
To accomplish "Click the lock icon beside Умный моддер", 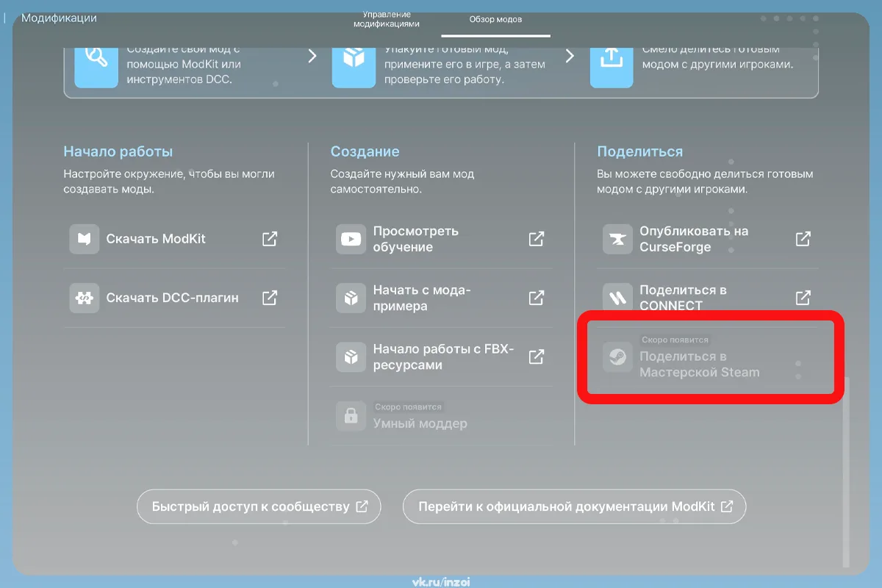I will (351, 416).
